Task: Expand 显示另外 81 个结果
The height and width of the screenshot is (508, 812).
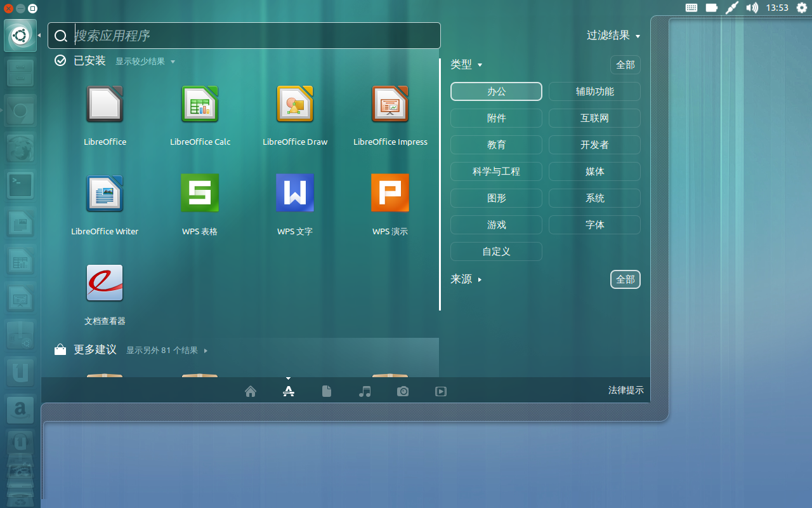Action: 167,351
